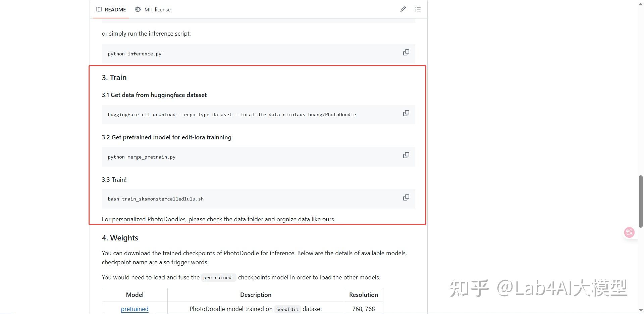Screen dimensions: 644x314
Task: Click the Resolution column header
Action: (x=363, y=295)
